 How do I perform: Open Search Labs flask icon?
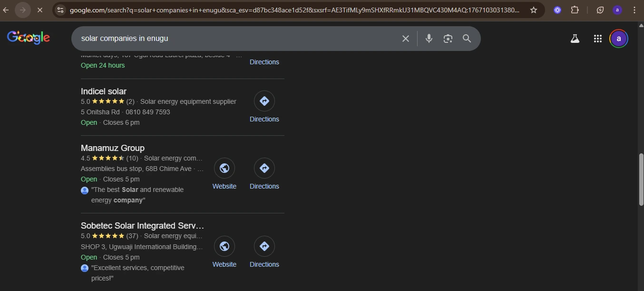click(x=575, y=39)
